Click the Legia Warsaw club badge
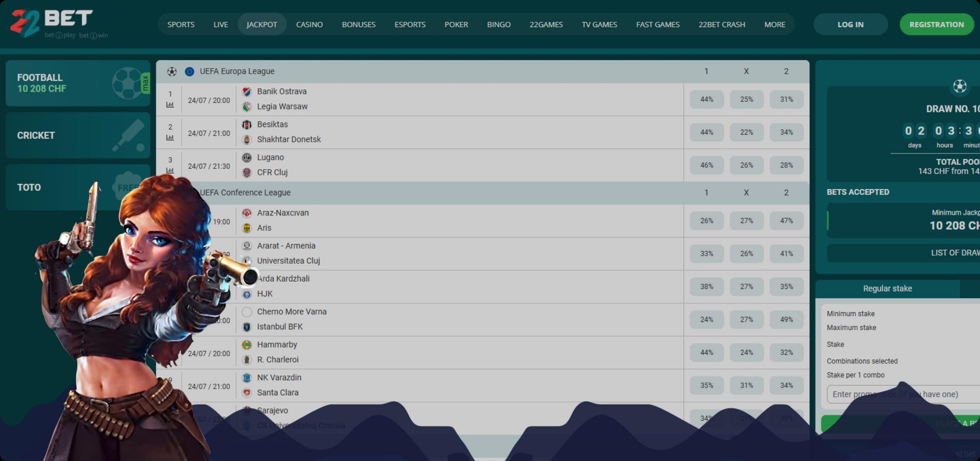 [x=247, y=107]
